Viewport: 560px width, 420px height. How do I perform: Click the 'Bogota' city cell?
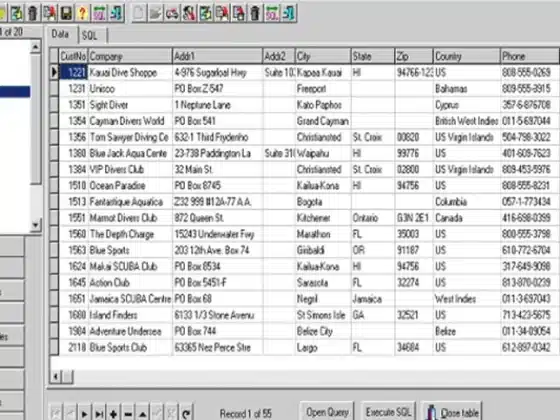point(323,202)
